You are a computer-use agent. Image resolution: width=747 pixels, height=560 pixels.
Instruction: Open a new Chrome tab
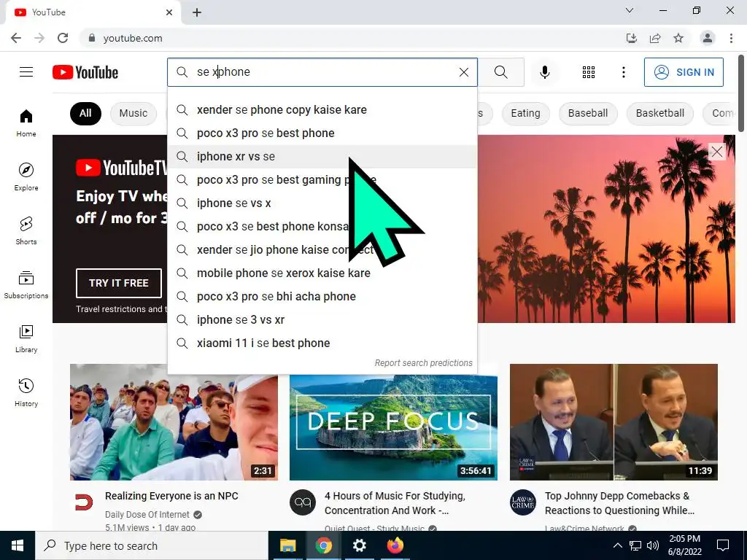(x=197, y=12)
